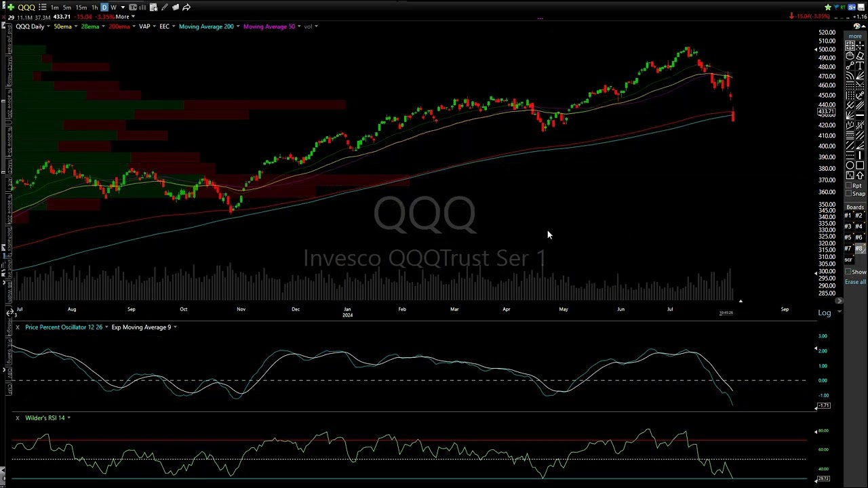Select the text T tool
This screenshot has height=488, width=868.
(860, 66)
